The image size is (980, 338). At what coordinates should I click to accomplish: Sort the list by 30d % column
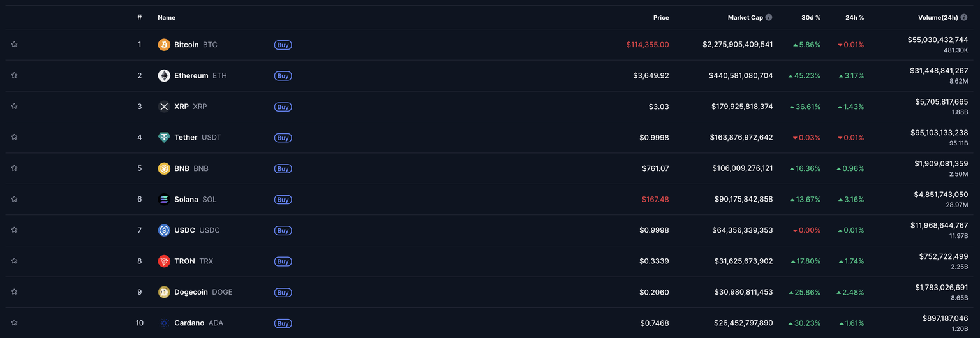pos(811,18)
